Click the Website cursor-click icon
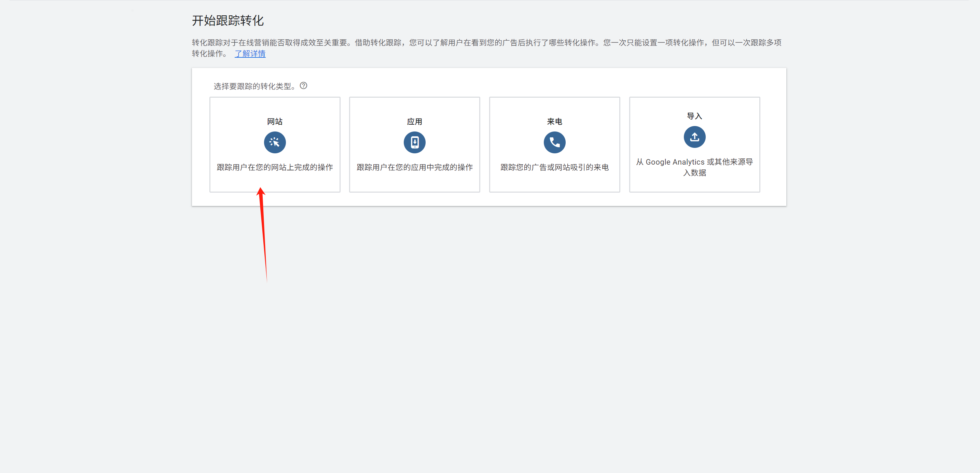Screen dimensions: 980x473 tap(275, 143)
